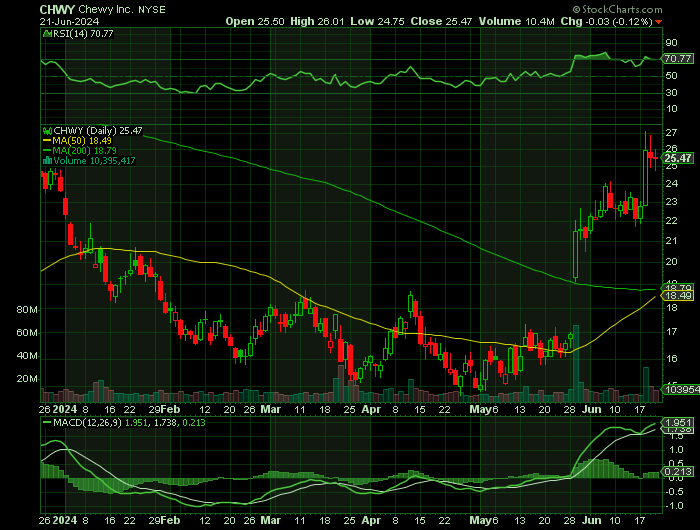Click the 40M label on the volume scale
Image resolution: width=700 pixels, height=530 pixels.
[x=27, y=356]
